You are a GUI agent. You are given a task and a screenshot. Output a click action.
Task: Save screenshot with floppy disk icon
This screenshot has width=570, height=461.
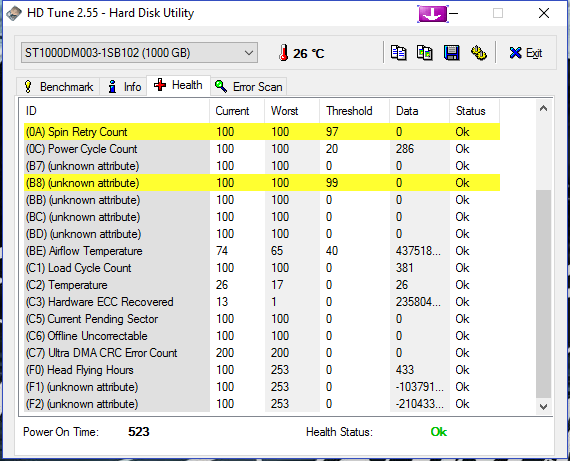pos(451,53)
